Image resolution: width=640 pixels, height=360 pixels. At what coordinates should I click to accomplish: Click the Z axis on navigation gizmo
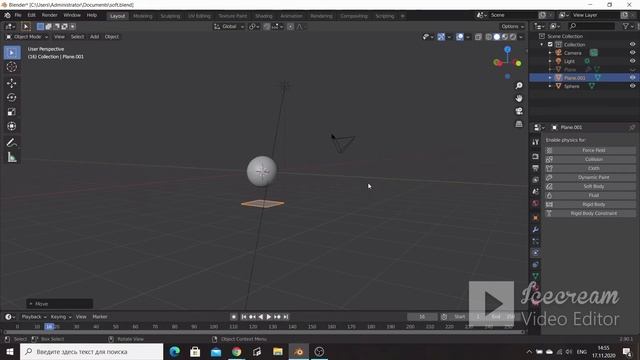(x=507, y=49)
